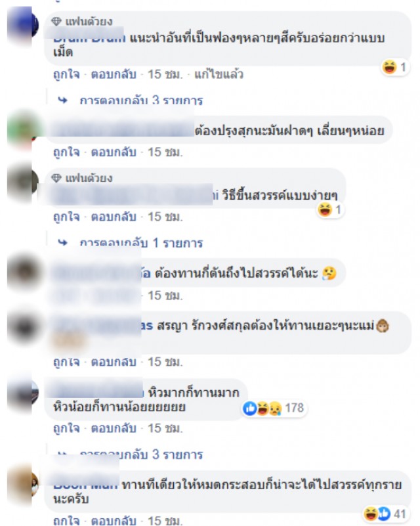Open the blue profile avatar of first commenter
The image size is (420, 526).
point(22,24)
